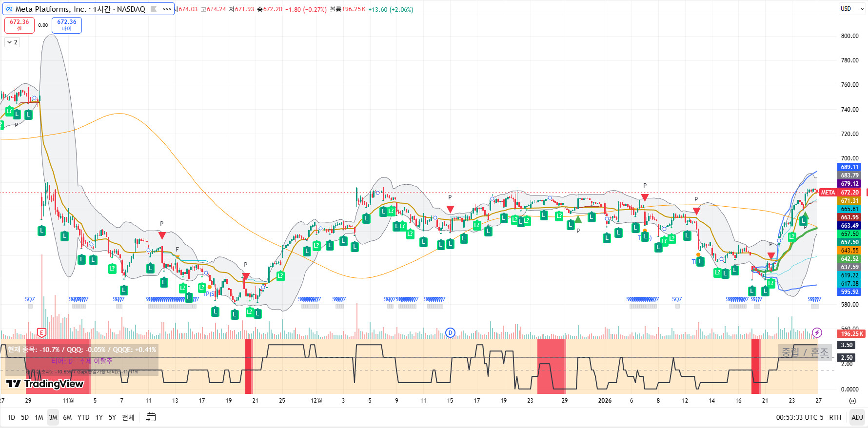This screenshot has width=868, height=428.
Task: Open the Meta Platforms, Inc. symbol title
Action: [51, 9]
